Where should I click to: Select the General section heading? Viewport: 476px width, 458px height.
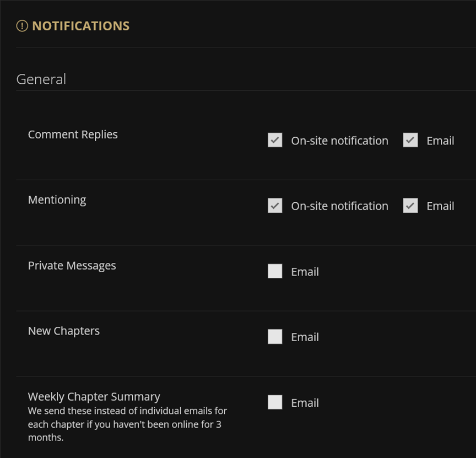coord(41,79)
